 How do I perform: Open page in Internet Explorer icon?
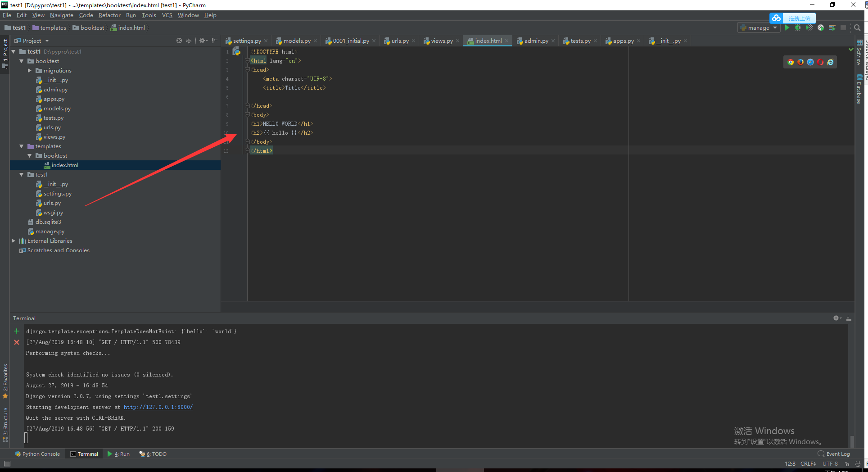click(x=830, y=62)
